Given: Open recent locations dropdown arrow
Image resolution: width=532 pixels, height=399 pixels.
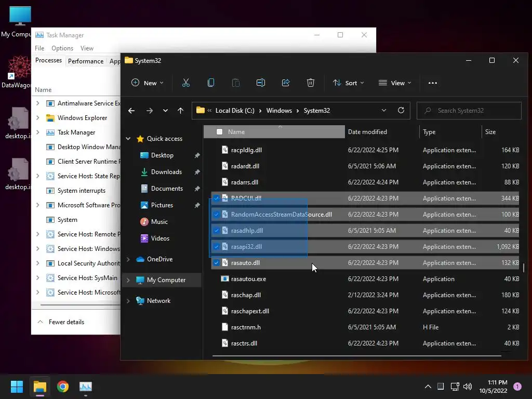Looking at the screenshot, I should click(x=165, y=111).
